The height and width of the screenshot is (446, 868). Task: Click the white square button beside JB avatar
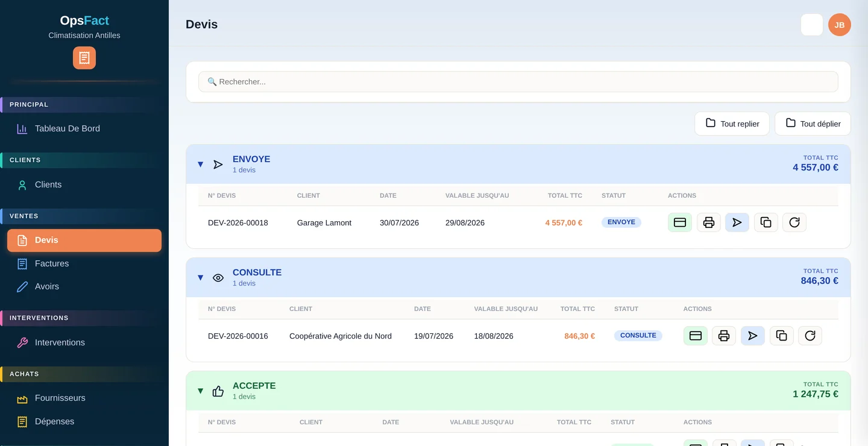pos(812,25)
